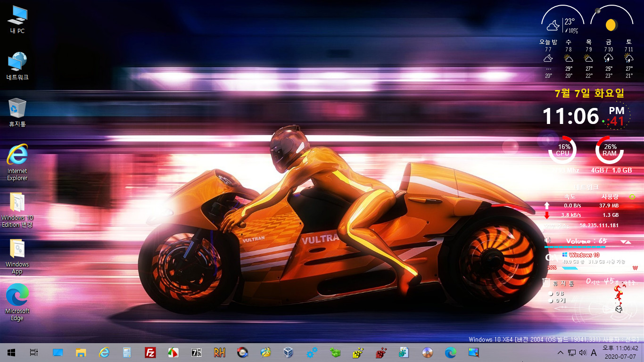
Task: Open the 7-Zip taskbar icon
Action: [197, 352]
